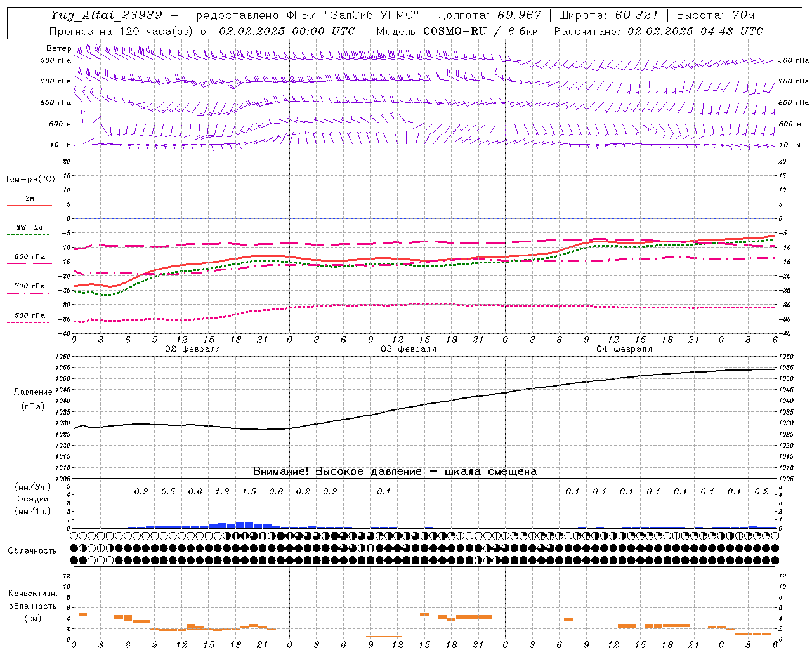Click the model name COSMO-RU / 6.6км
The image size is (812, 650).
pos(481,31)
